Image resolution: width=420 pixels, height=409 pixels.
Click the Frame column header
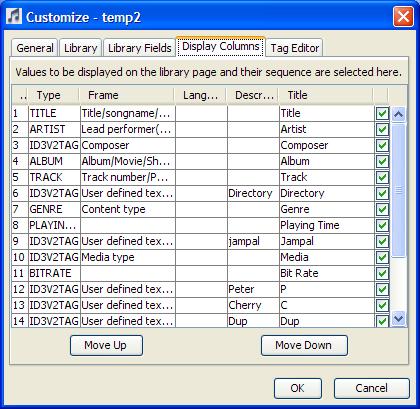pos(127,95)
